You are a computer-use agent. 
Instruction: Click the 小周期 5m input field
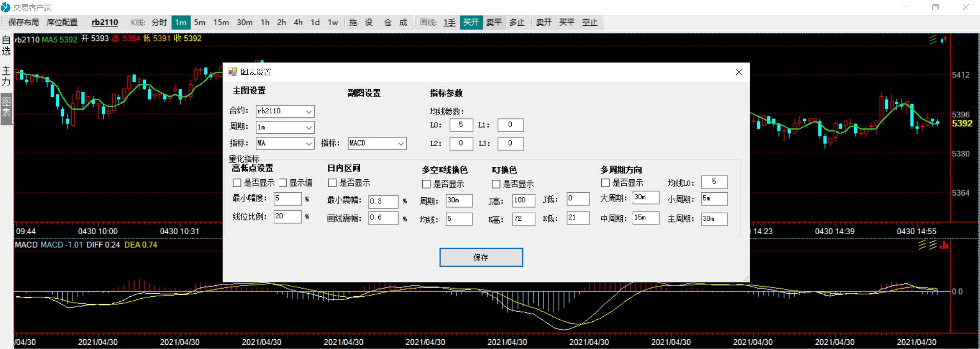point(714,199)
